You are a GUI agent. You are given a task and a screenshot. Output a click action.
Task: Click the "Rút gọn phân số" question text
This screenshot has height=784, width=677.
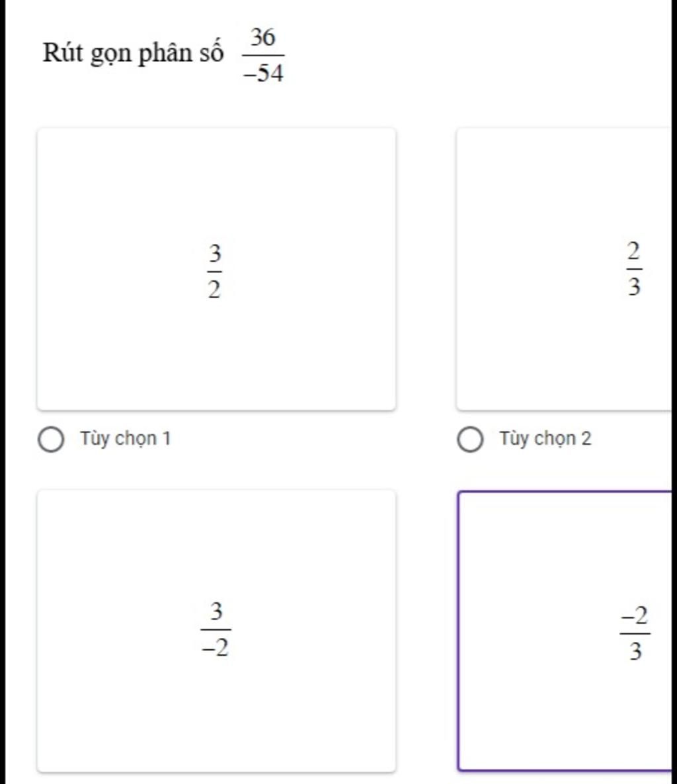pos(133,54)
